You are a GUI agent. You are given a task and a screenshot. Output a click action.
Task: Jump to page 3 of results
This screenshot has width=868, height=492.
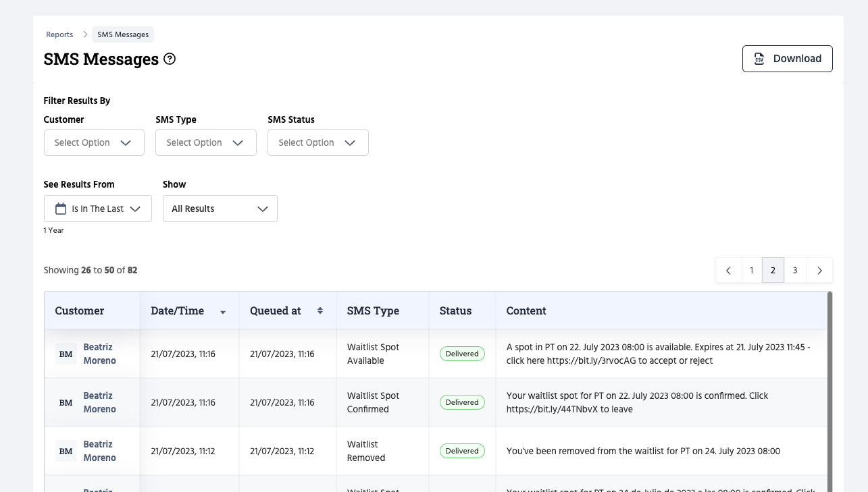(795, 270)
